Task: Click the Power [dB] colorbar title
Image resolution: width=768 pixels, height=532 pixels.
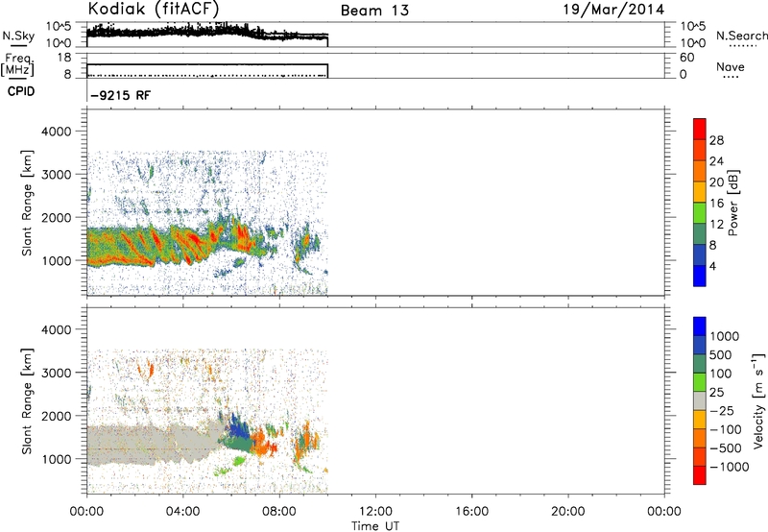Action: pos(732,203)
